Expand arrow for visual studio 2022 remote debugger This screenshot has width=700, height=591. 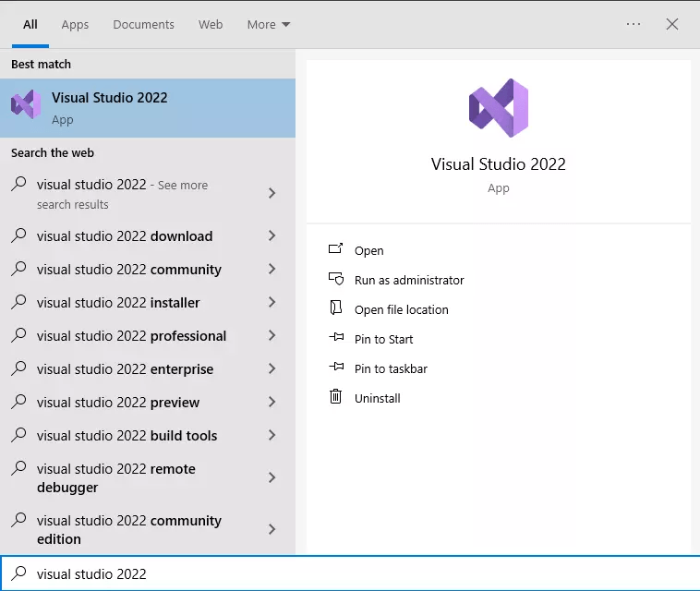272,478
